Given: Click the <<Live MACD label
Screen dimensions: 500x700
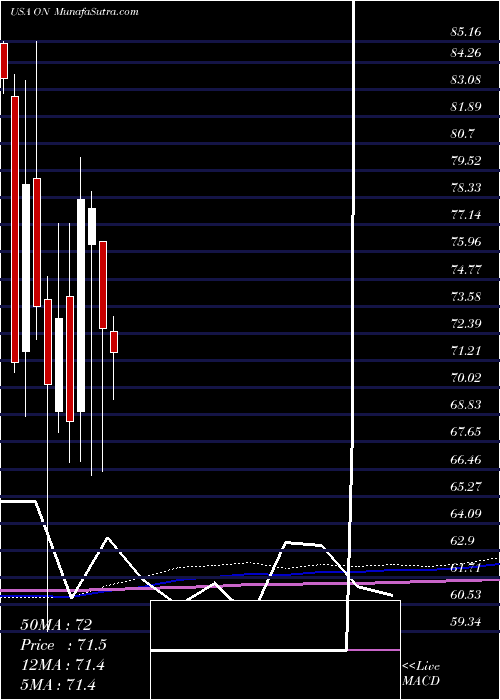Looking at the screenshot, I should tap(421, 674).
